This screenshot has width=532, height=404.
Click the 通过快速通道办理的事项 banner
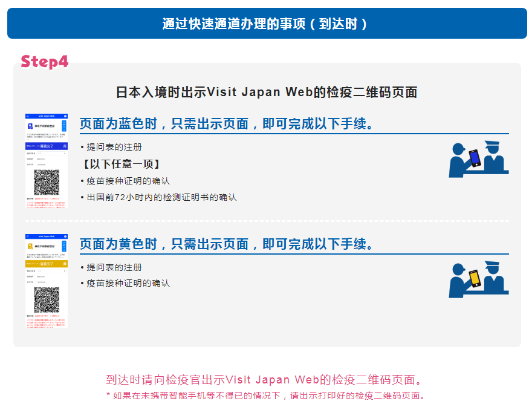266,23
